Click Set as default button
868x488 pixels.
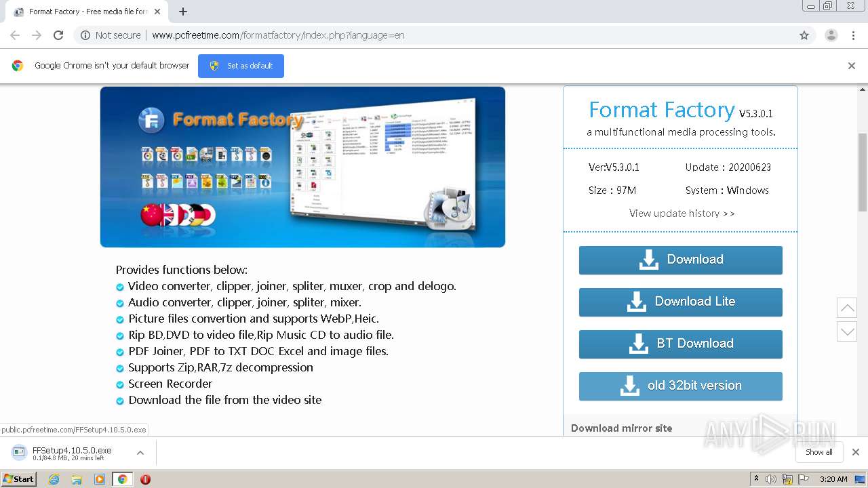pos(241,66)
